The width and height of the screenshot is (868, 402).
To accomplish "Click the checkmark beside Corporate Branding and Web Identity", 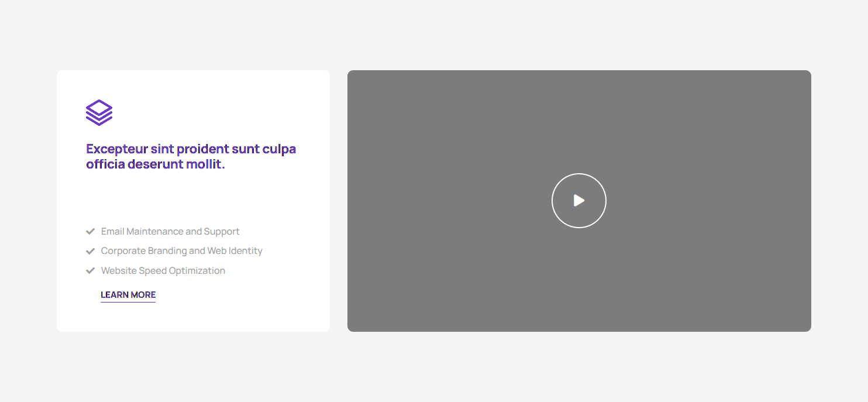I will [91, 251].
